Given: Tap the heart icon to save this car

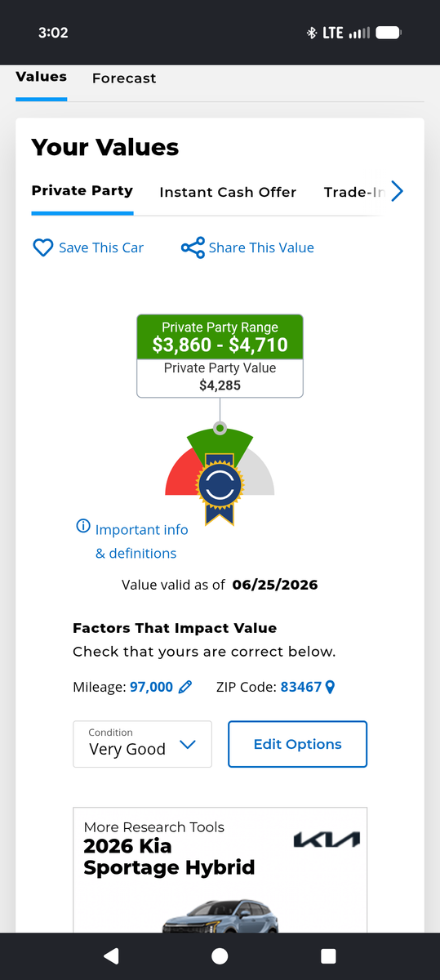Looking at the screenshot, I should (42, 247).
